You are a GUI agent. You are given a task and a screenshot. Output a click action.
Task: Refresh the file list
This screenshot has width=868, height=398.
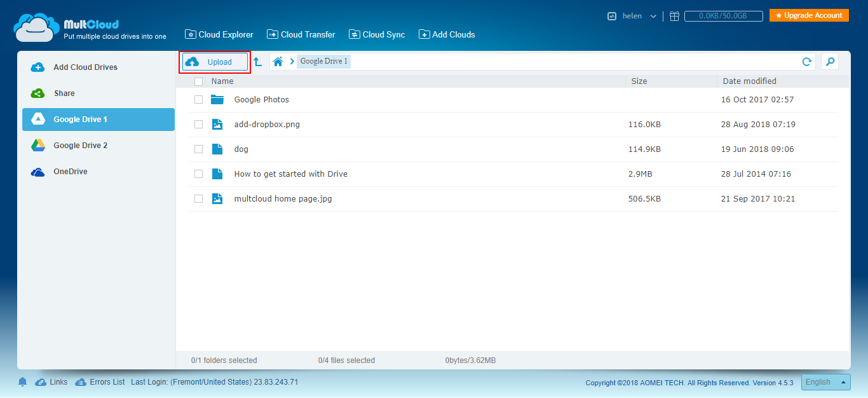[807, 62]
